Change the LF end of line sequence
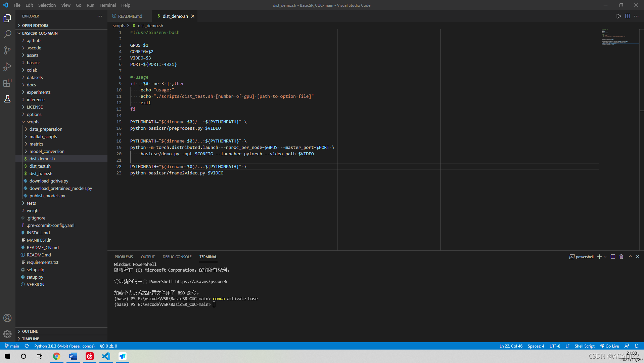The height and width of the screenshot is (363, 644). [x=567, y=346]
